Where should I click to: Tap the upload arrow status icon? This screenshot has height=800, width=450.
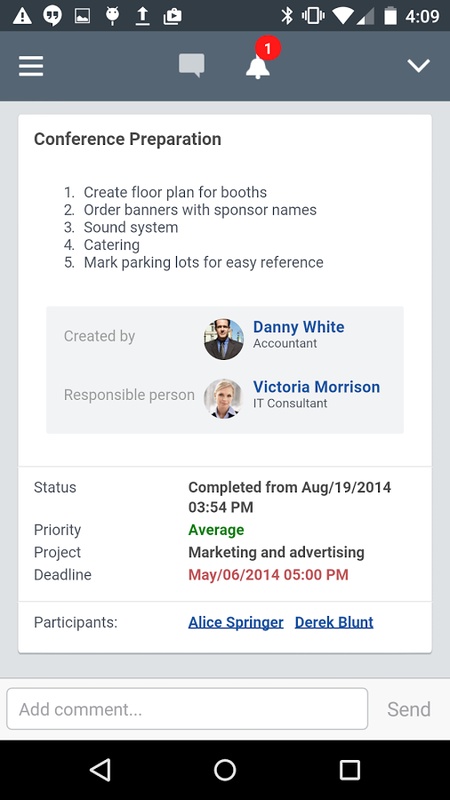pyautogui.click(x=143, y=16)
